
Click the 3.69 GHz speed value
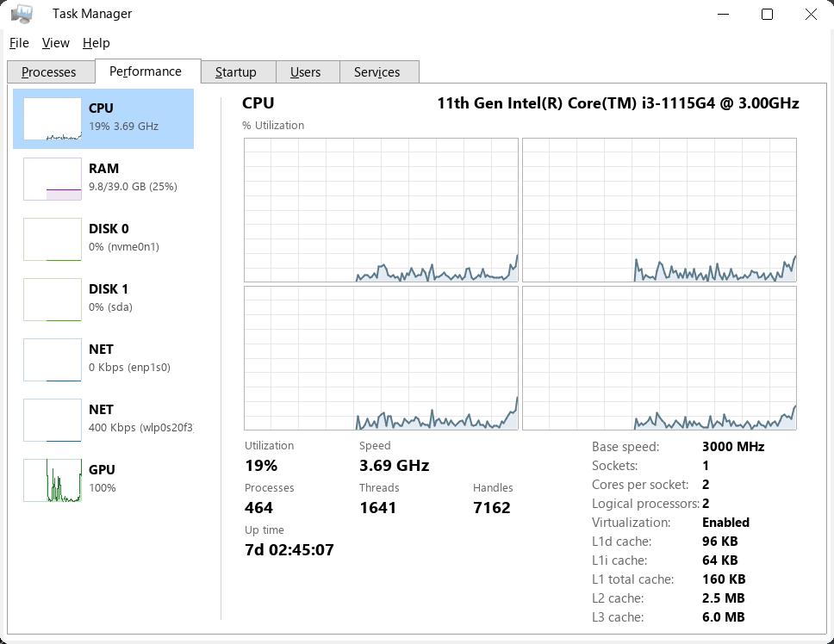[394, 466]
